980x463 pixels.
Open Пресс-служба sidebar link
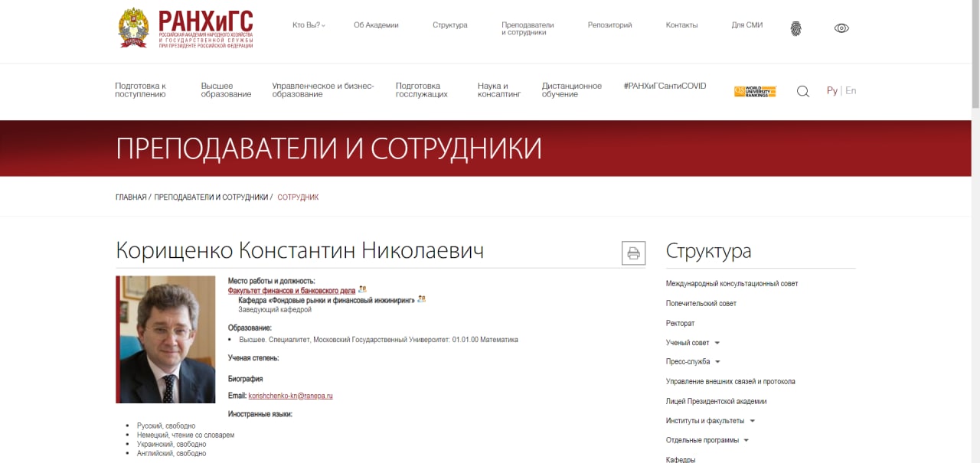688,362
